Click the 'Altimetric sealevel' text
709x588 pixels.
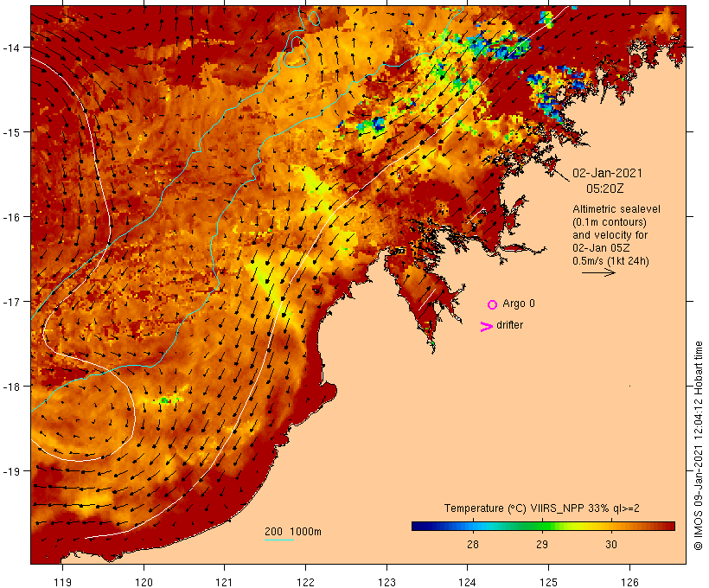click(x=616, y=209)
